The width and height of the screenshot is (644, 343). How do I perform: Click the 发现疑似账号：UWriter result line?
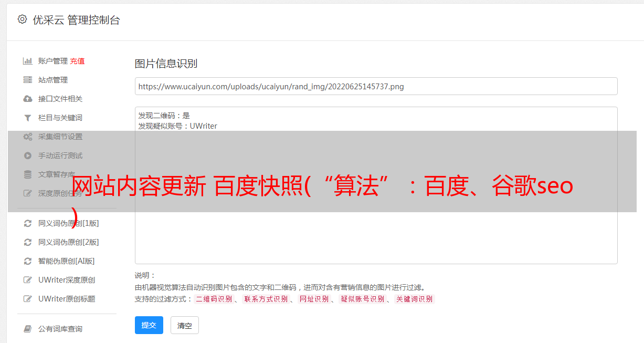[177, 126]
